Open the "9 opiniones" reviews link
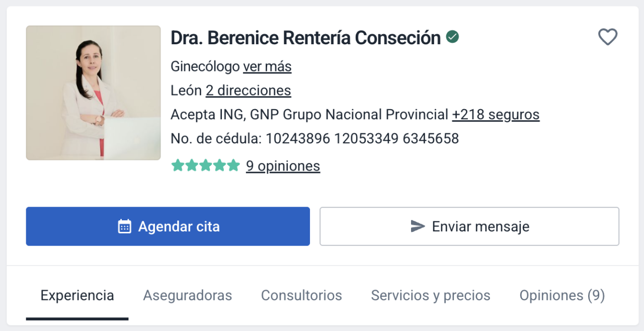 (283, 166)
